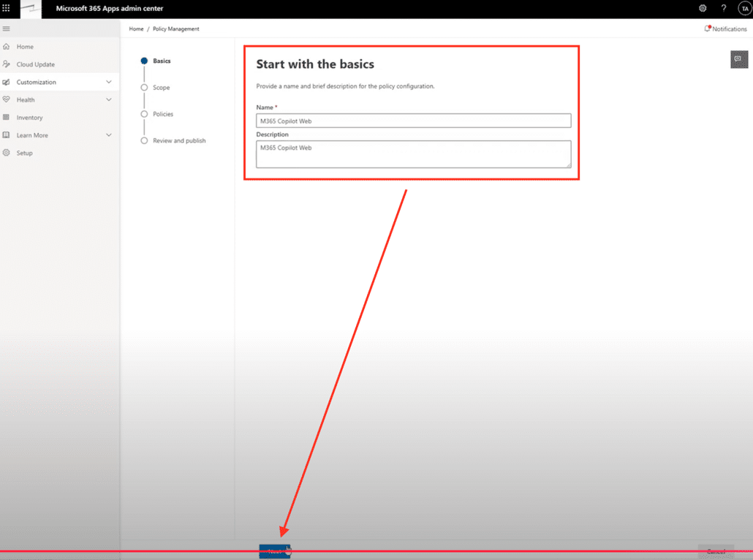Open Cloud Update from the sidebar icon
This screenshot has width=753, height=560.
pyautogui.click(x=7, y=64)
